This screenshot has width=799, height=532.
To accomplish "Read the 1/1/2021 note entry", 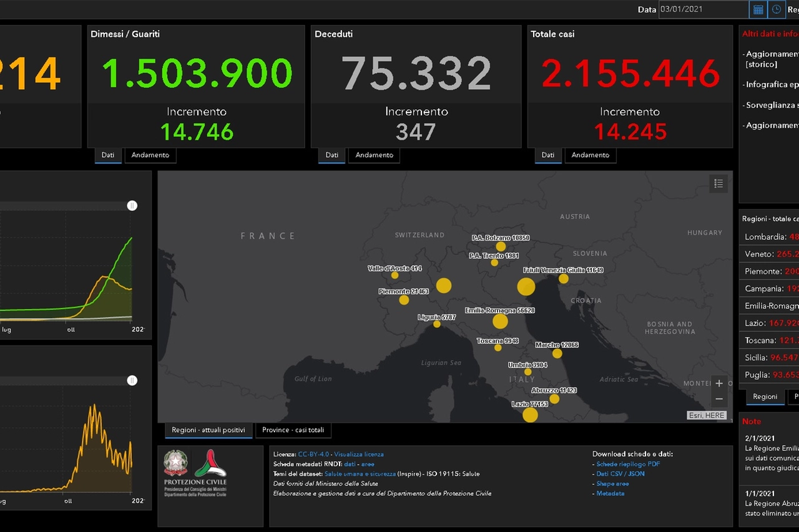I will [771, 503].
